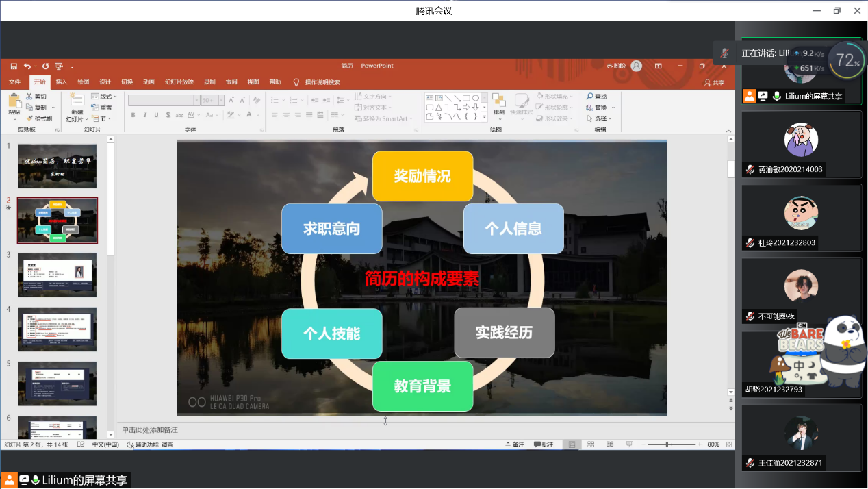Click the Arrange (排列) icon
This screenshot has height=489, width=868.
tap(499, 101)
